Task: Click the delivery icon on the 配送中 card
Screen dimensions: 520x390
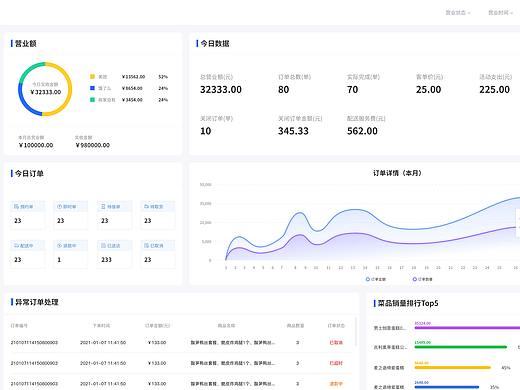Action: (x=16, y=246)
